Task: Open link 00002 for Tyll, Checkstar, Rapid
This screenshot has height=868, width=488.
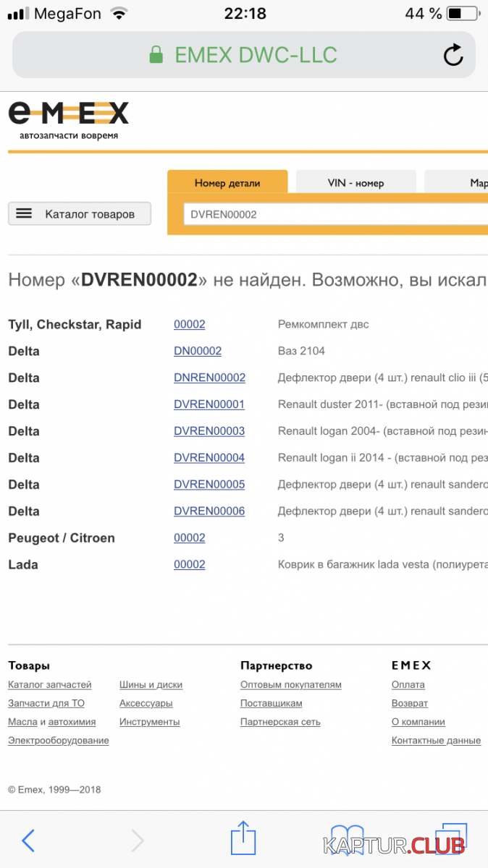Action: click(x=190, y=324)
